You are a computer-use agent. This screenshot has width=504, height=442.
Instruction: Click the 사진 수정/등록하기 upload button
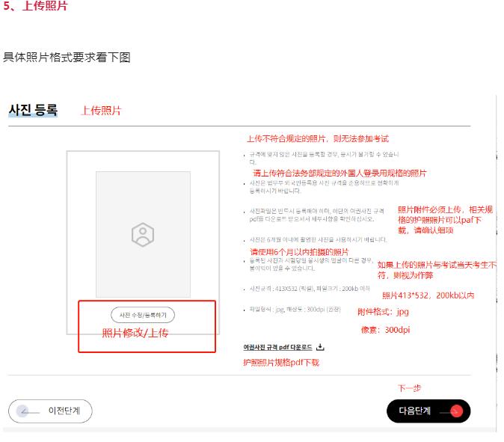click(x=143, y=315)
